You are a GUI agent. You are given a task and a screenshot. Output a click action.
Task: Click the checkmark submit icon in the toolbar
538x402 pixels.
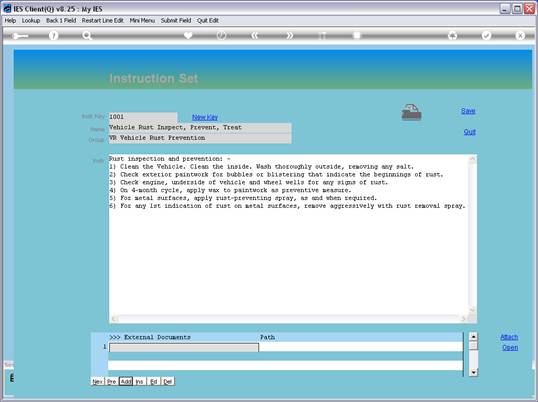(x=486, y=35)
